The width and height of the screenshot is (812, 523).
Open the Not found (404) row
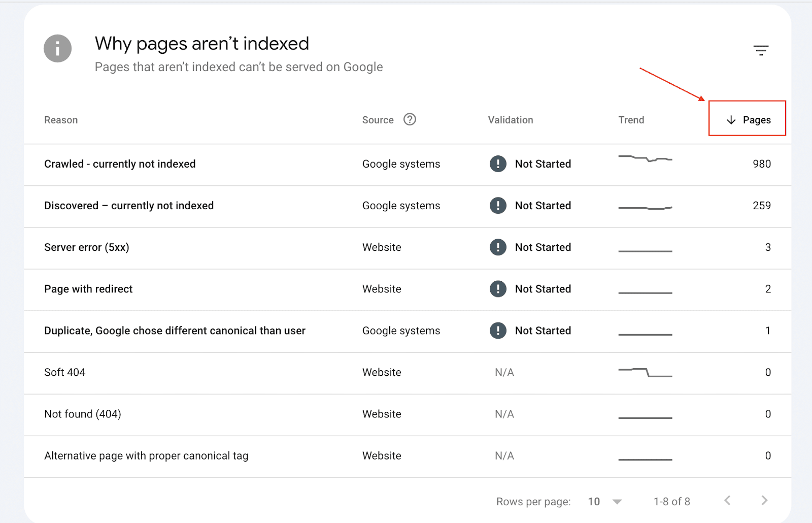point(83,414)
